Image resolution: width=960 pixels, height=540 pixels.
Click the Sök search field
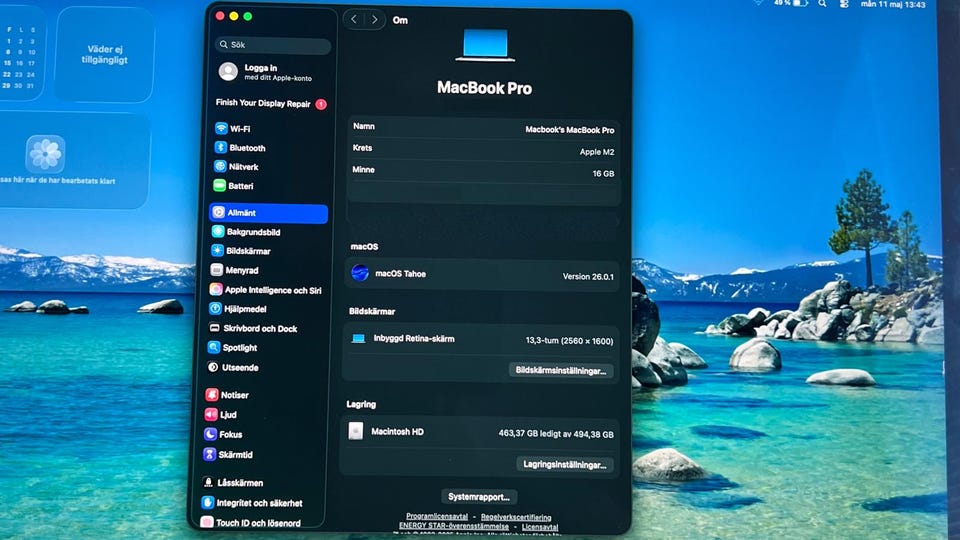click(273, 45)
